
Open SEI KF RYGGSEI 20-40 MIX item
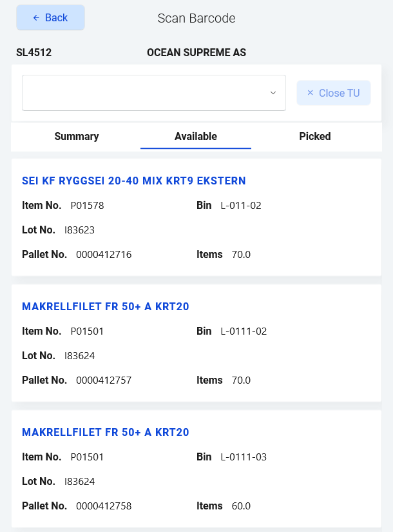pos(134,181)
